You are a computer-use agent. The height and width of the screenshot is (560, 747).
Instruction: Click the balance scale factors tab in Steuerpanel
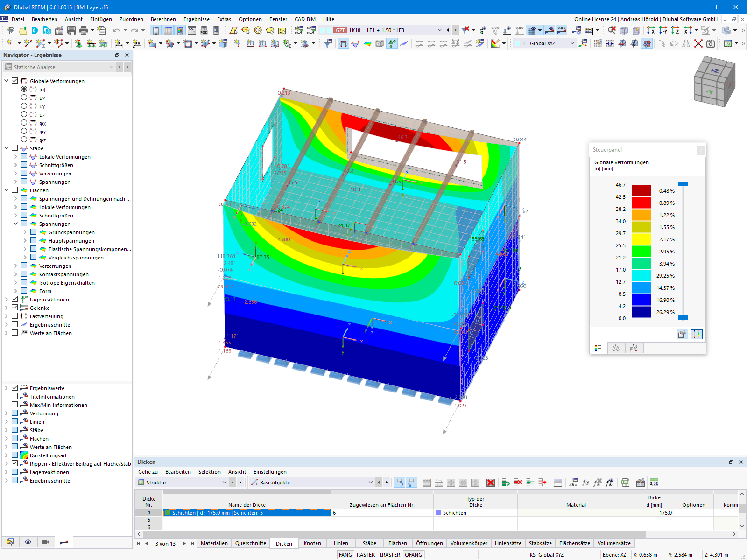[616, 348]
